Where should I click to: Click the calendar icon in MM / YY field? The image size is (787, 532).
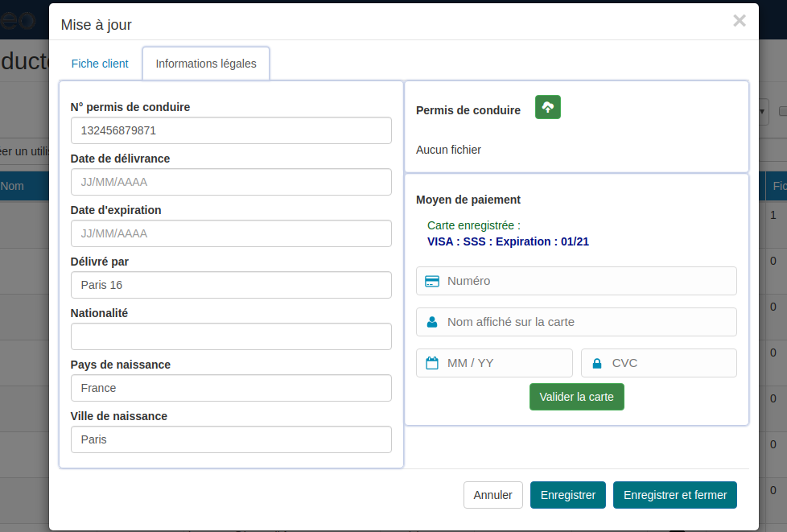tap(432, 363)
